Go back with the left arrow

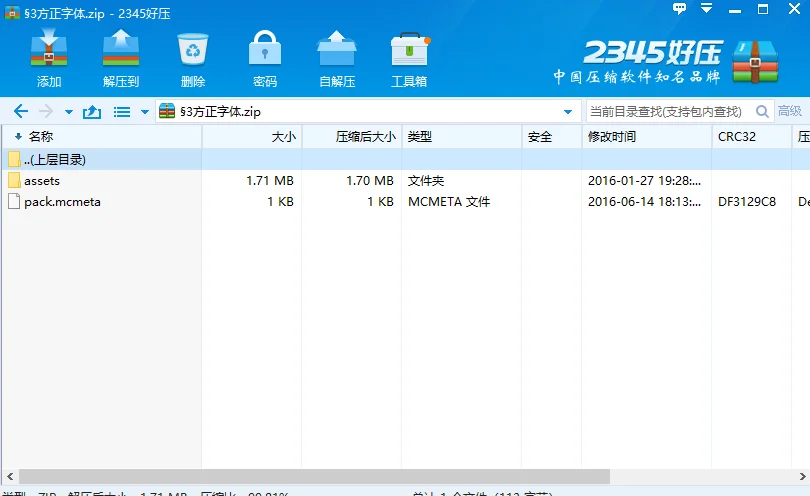tap(20, 111)
